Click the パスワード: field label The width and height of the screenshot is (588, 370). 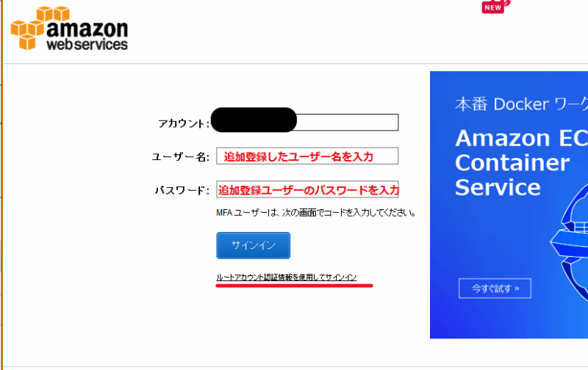182,191
